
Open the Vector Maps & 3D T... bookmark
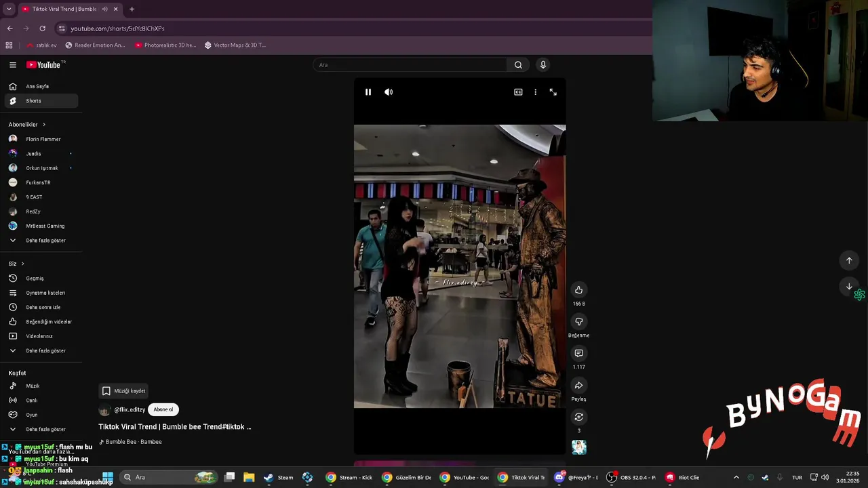coord(235,45)
